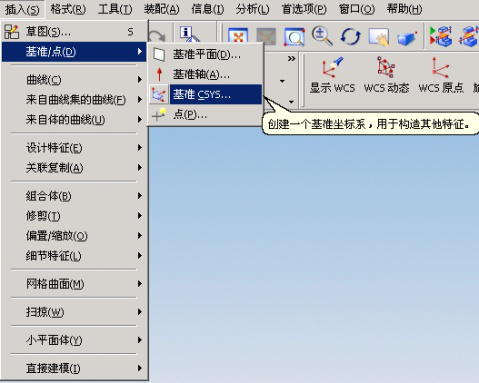Click the green-arrow blocks playback icon
Viewport: 479px width, 383px height.
(441, 35)
